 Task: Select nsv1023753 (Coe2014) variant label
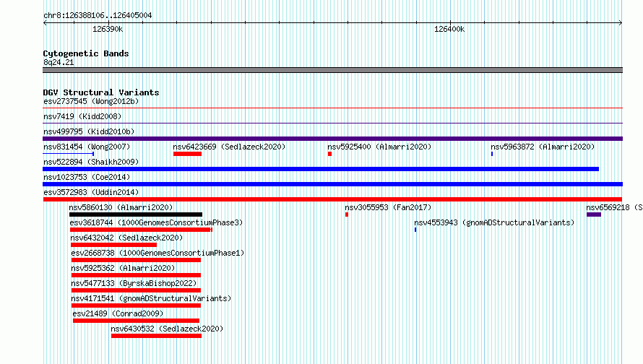point(87,177)
